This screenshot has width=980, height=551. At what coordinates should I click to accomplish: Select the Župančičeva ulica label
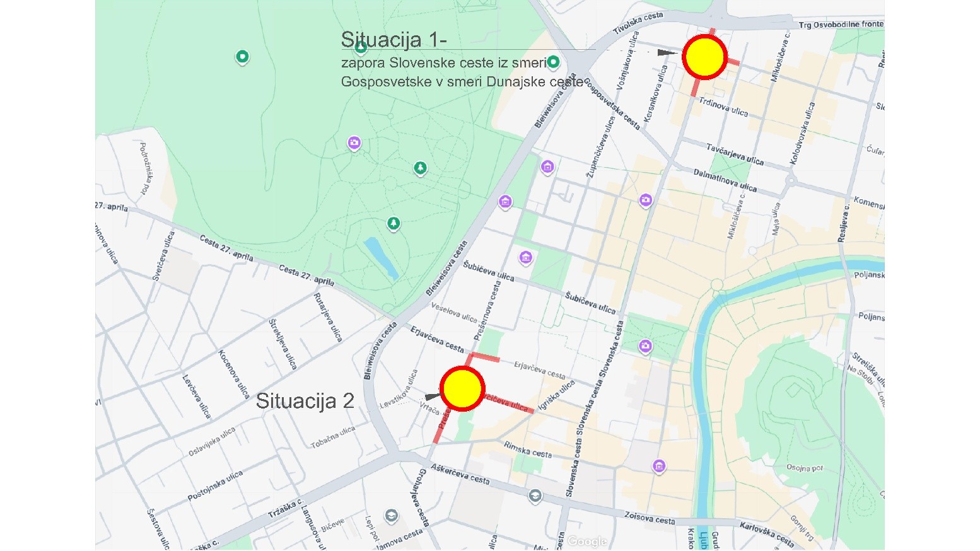[600, 146]
